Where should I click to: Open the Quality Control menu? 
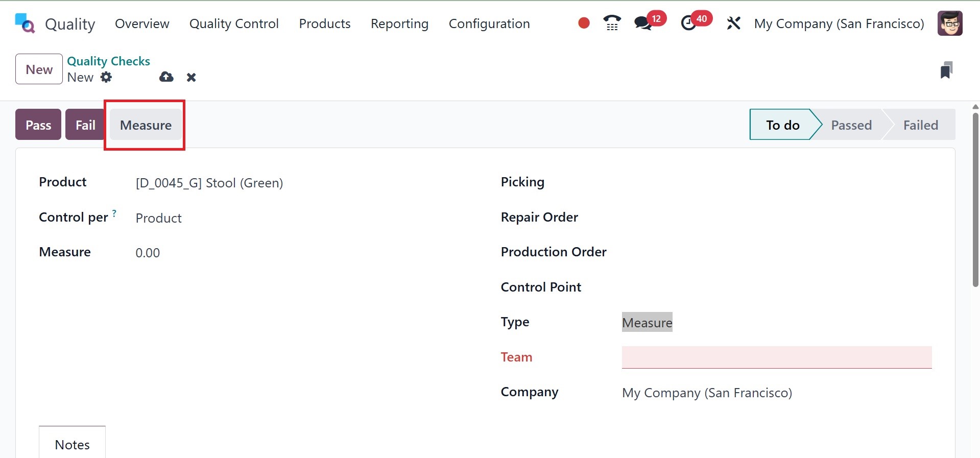coord(234,23)
